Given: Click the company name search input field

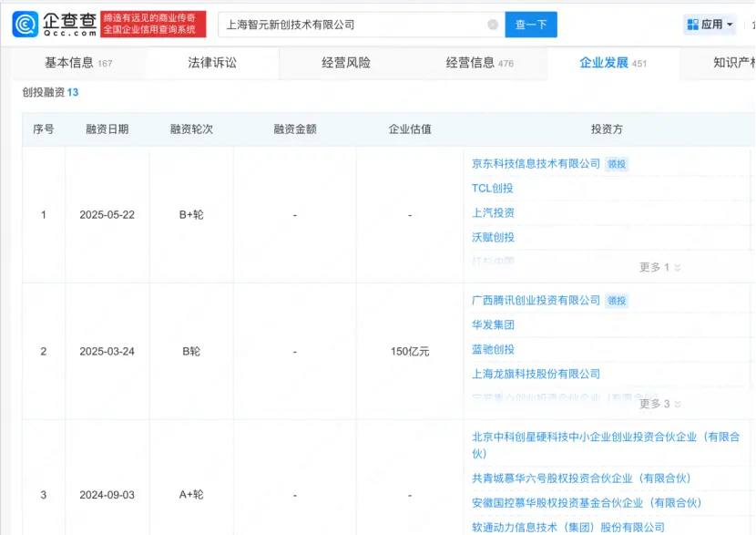Looking at the screenshot, I should tap(355, 25).
